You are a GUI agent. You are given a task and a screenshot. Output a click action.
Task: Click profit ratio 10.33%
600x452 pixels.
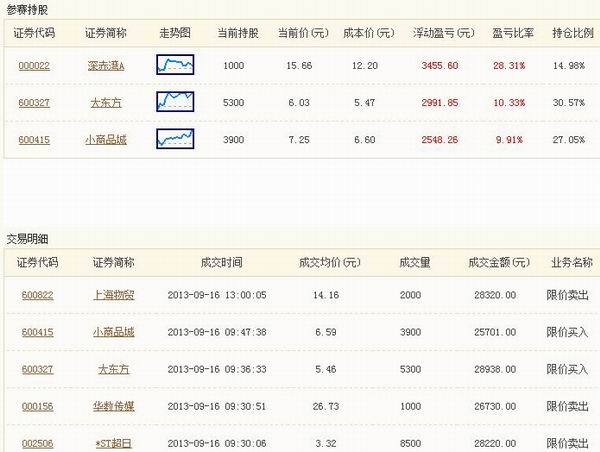pos(509,103)
